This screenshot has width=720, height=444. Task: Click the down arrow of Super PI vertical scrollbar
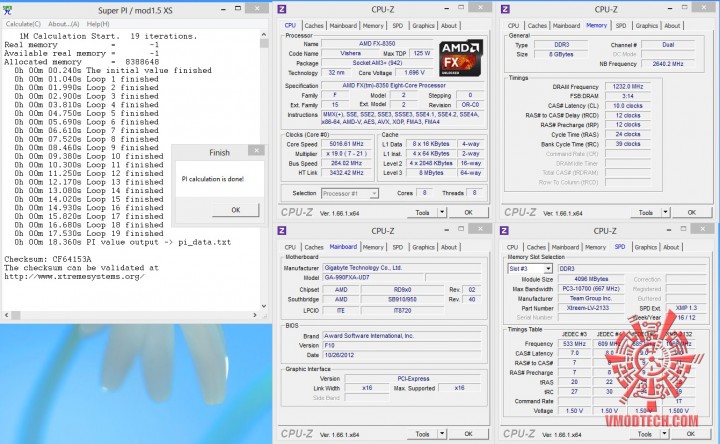coord(264,306)
